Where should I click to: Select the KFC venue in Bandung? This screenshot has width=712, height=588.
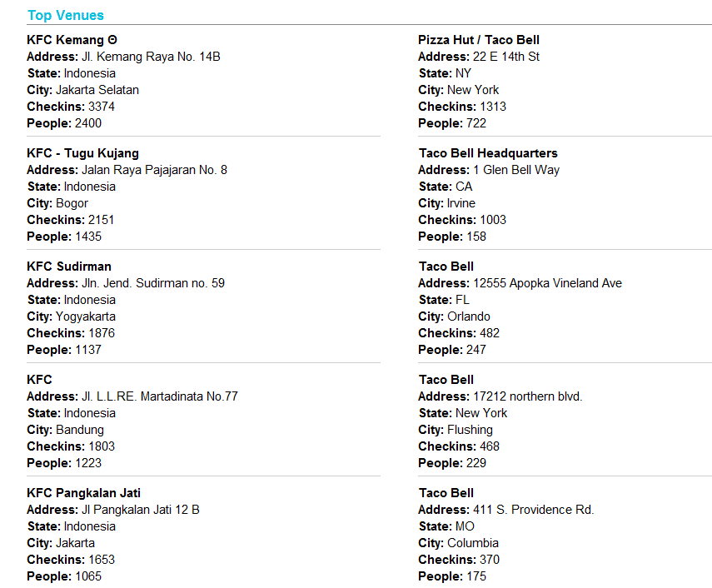(39, 380)
